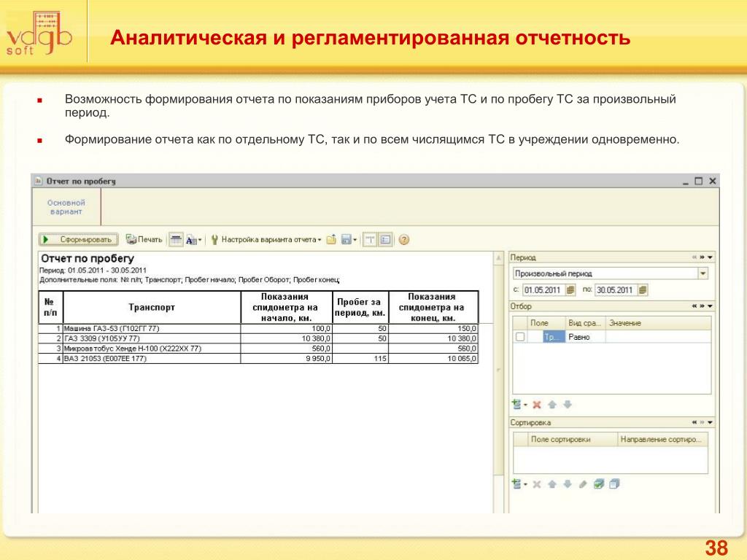
Task: Collapse the Период panel via its down arrow
Action: coord(710,257)
